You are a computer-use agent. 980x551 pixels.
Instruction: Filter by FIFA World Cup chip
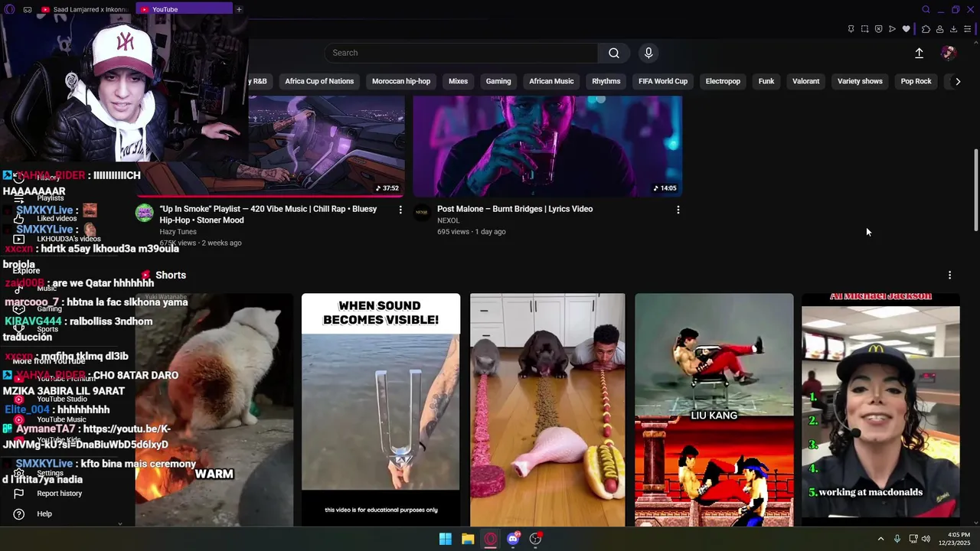[663, 81]
